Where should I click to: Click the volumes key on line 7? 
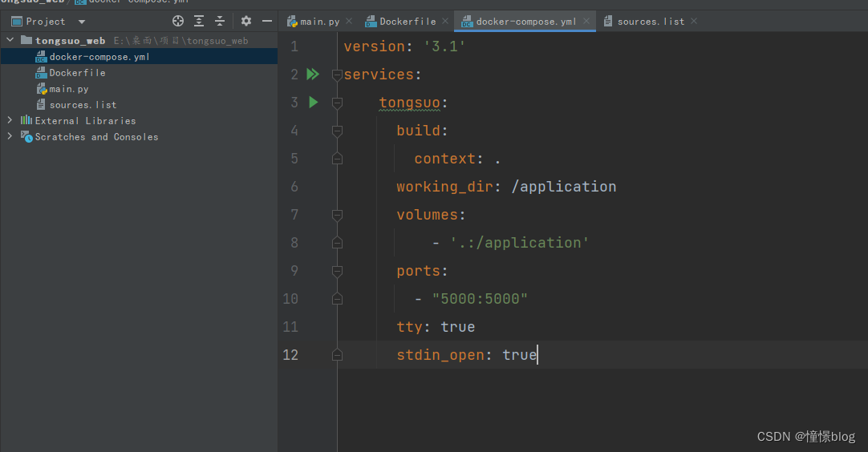(x=428, y=215)
